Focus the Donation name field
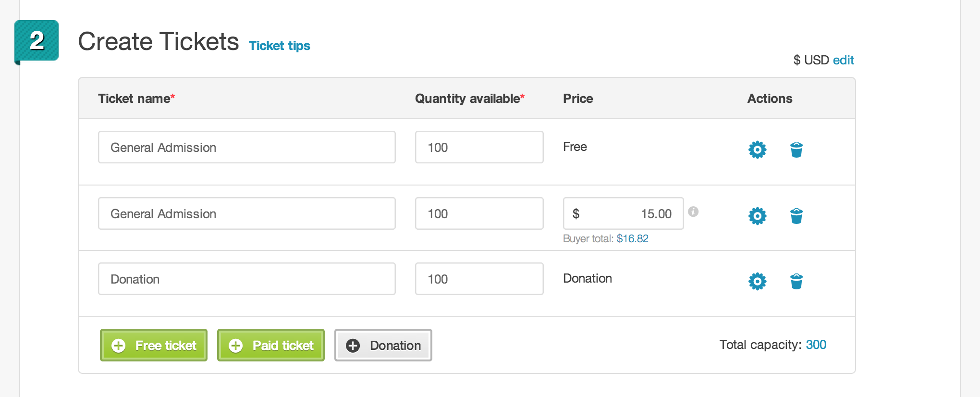 point(247,279)
